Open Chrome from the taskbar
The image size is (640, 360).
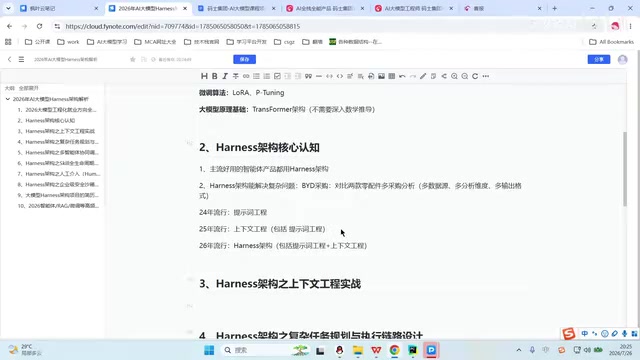coord(394,350)
